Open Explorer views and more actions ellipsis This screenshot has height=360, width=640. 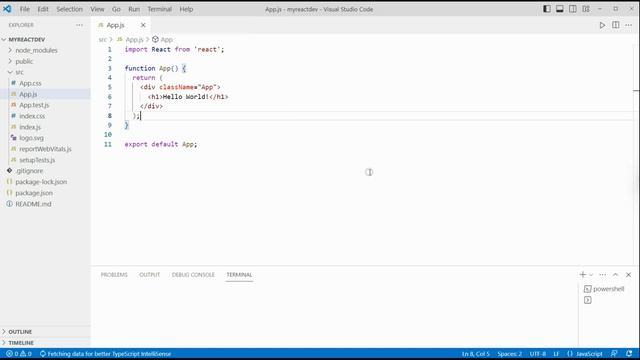(79, 25)
